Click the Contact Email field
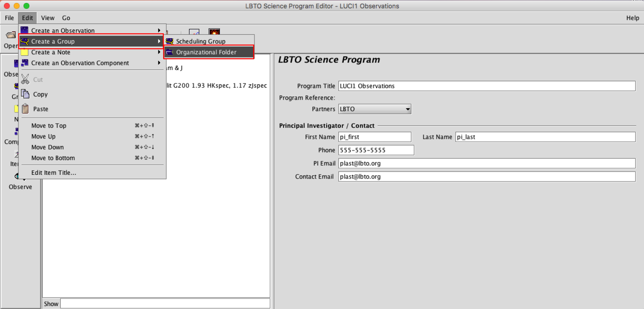The image size is (644, 309). click(x=486, y=177)
